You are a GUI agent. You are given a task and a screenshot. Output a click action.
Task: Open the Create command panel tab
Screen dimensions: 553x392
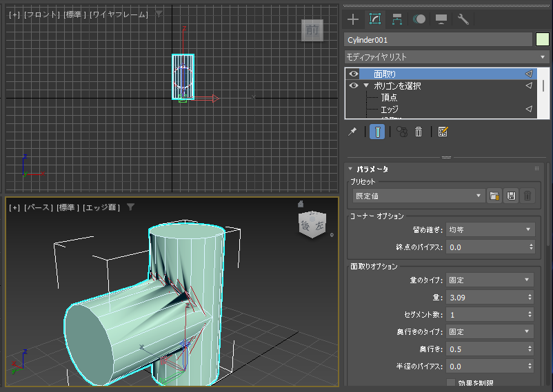[352, 19]
